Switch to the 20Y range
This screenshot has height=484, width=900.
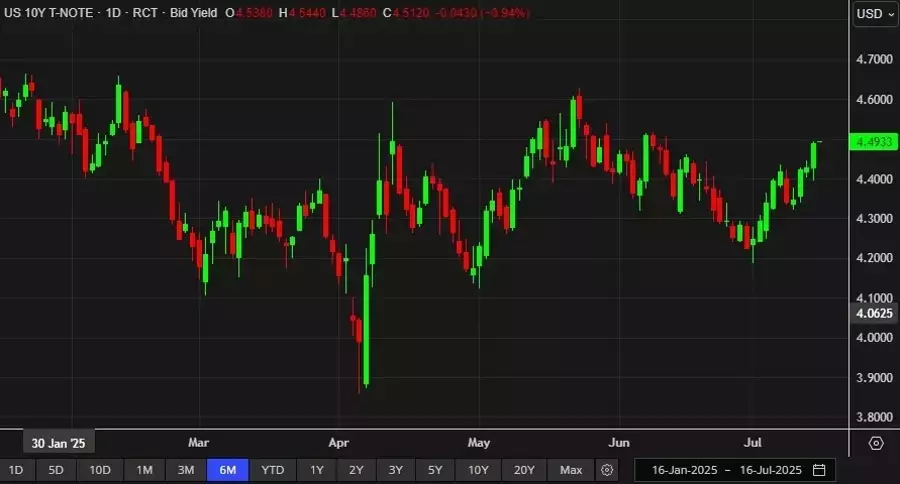coord(524,470)
